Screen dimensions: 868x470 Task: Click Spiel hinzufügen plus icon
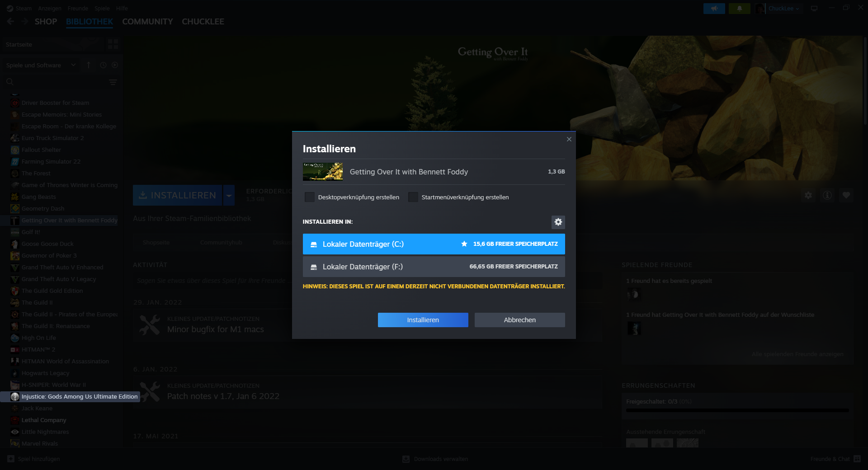(x=11, y=459)
